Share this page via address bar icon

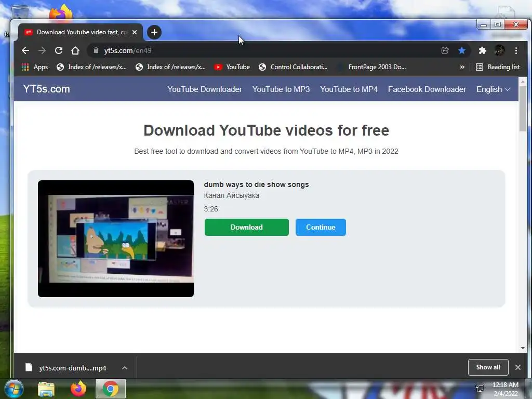pyautogui.click(x=445, y=50)
